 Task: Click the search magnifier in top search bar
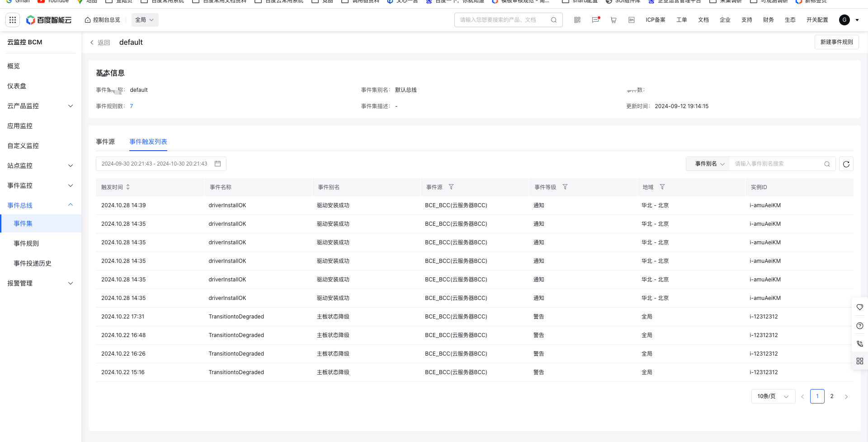[x=554, y=20]
